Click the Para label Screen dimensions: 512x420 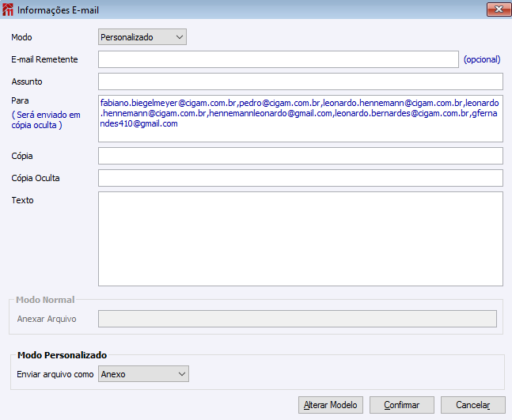point(20,100)
